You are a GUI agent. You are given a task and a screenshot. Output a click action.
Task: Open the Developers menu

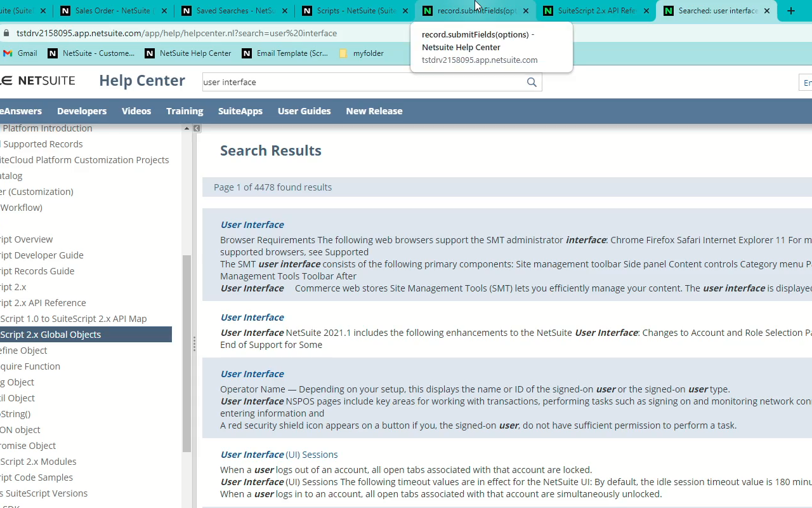pos(82,111)
